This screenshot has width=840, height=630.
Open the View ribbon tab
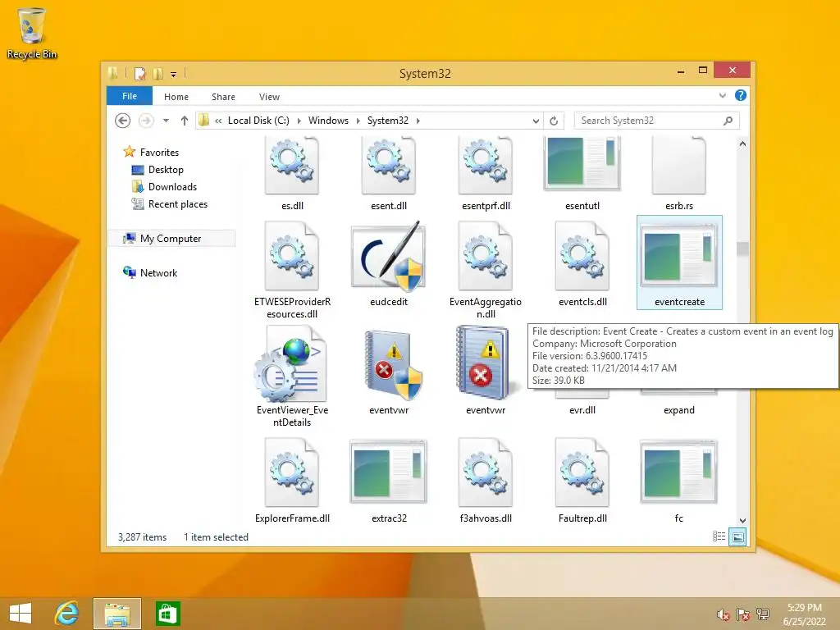(269, 97)
